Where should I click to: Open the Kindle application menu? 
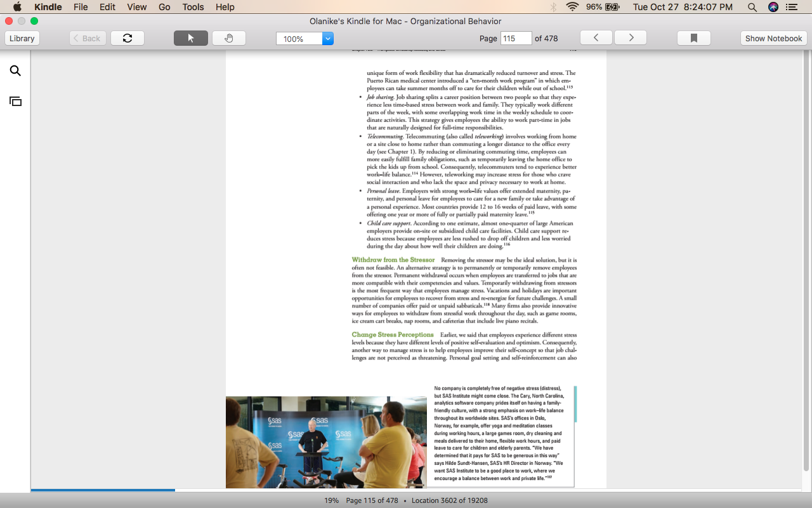tap(48, 7)
